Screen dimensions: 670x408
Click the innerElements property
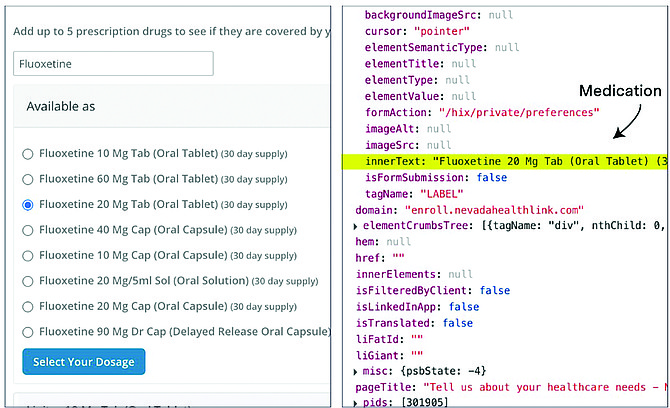click(414, 274)
